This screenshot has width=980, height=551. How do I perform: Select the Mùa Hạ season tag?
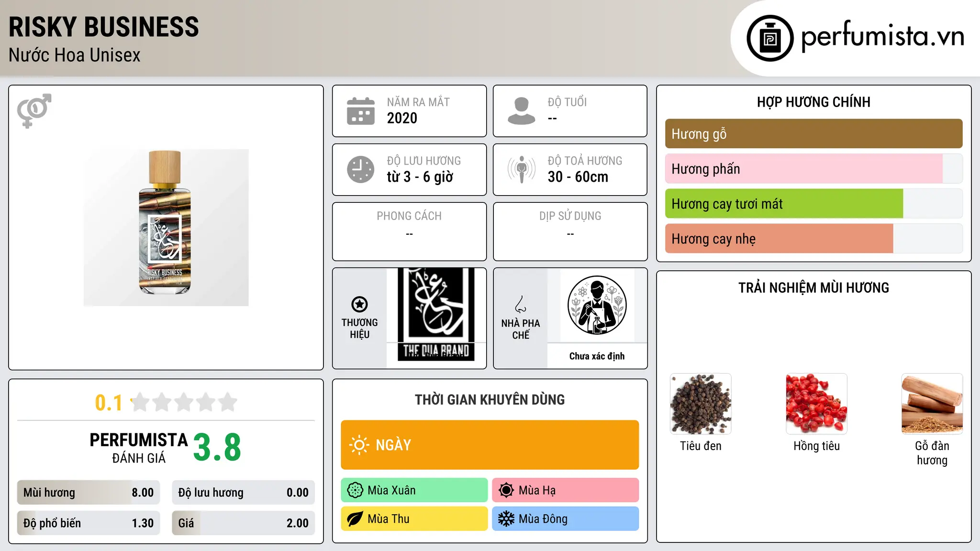[x=566, y=490]
